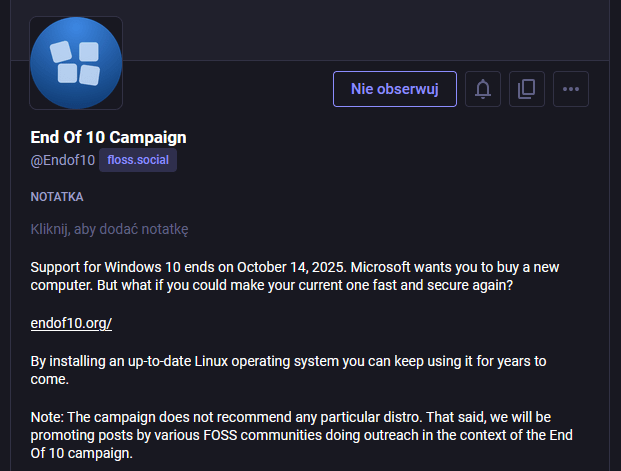The image size is (621, 471).
Task: Open the endof10.org/ link
Action: click(71, 323)
